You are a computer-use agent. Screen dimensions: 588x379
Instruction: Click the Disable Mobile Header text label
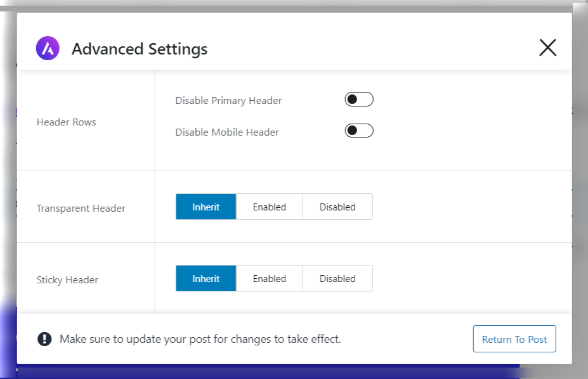(x=227, y=132)
